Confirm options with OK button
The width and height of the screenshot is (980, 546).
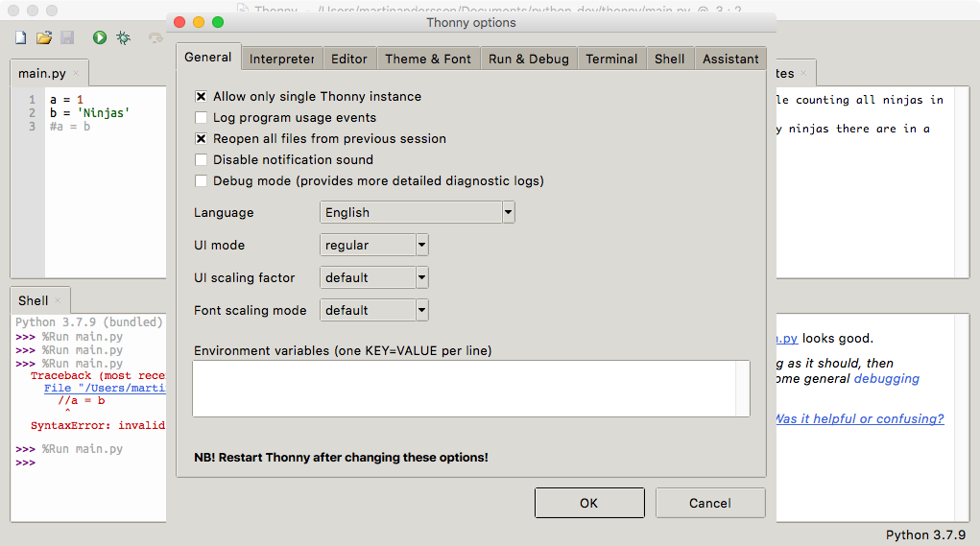pyautogui.click(x=589, y=503)
